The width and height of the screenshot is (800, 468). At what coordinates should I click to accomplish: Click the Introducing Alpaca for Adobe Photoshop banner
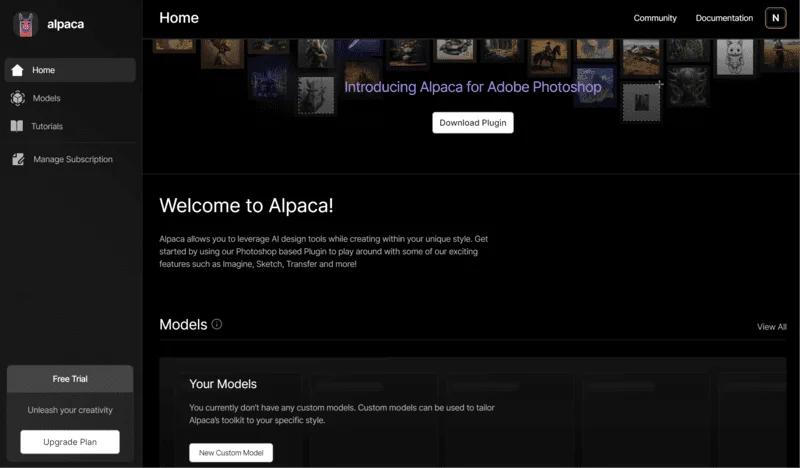coord(473,87)
